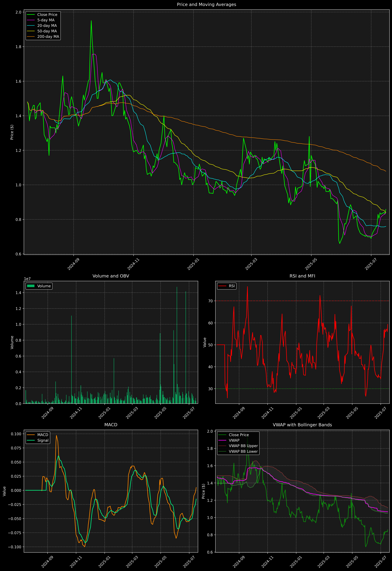Viewport: 392px width, 571px height.
Task: Click the 'Price and Moving Averages' chart title
Action: (x=206, y=4)
